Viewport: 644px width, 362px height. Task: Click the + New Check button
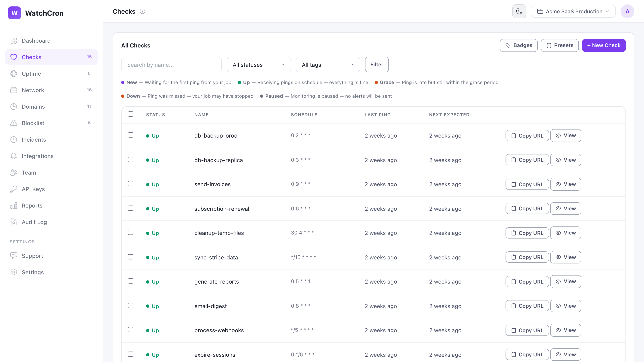pos(604,45)
